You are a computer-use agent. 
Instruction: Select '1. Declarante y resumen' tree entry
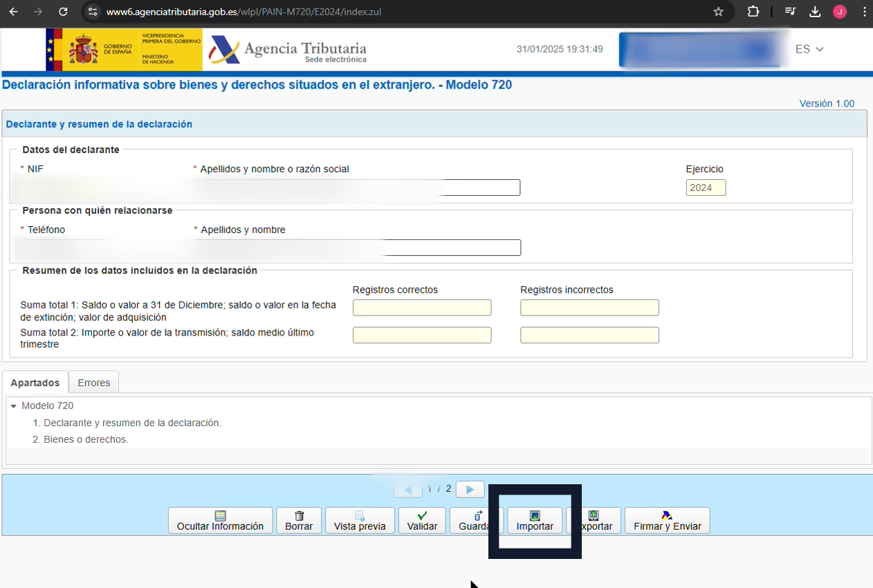tap(132, 423)
